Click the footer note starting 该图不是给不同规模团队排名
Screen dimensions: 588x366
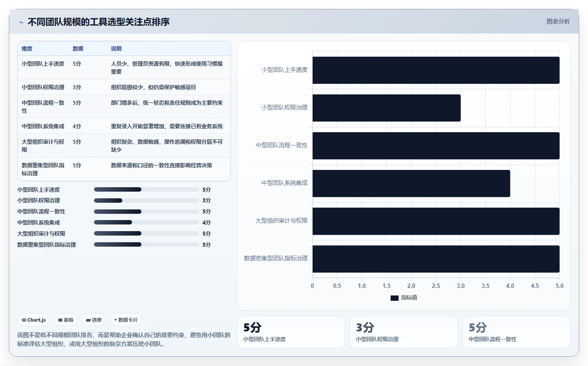(x=124, y=339)
